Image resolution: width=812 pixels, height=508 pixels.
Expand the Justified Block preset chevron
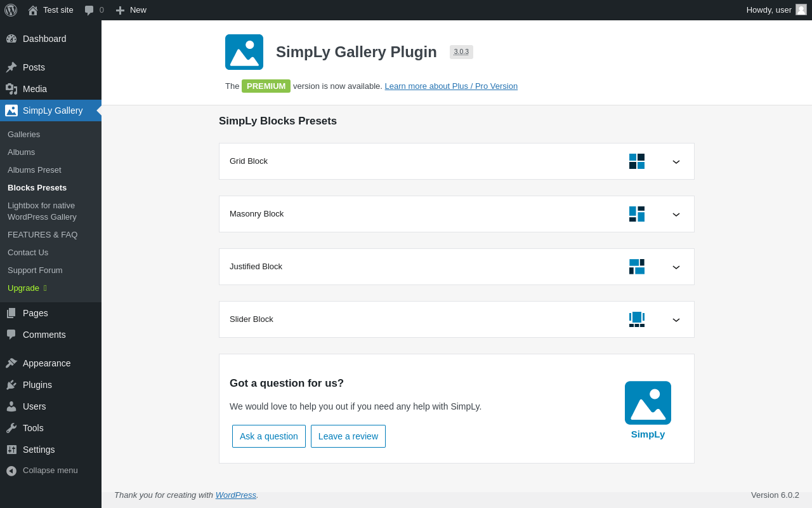676,267
